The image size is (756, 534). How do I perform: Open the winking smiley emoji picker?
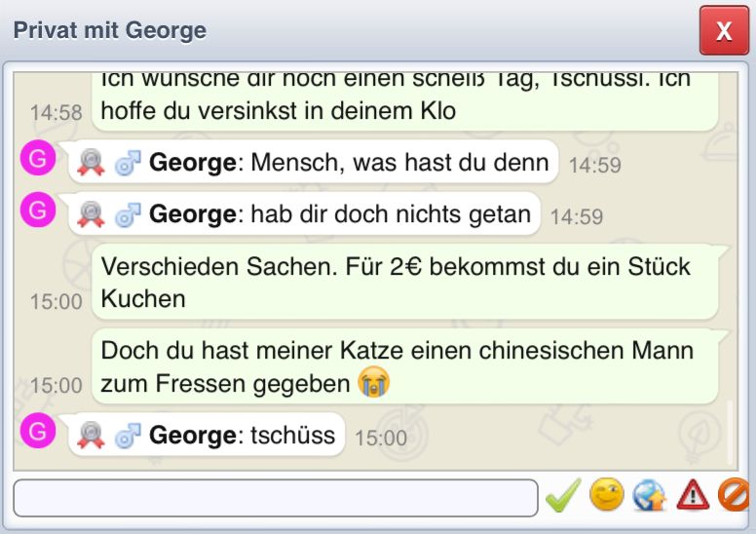pyautogui.click(x=606, y=496)
